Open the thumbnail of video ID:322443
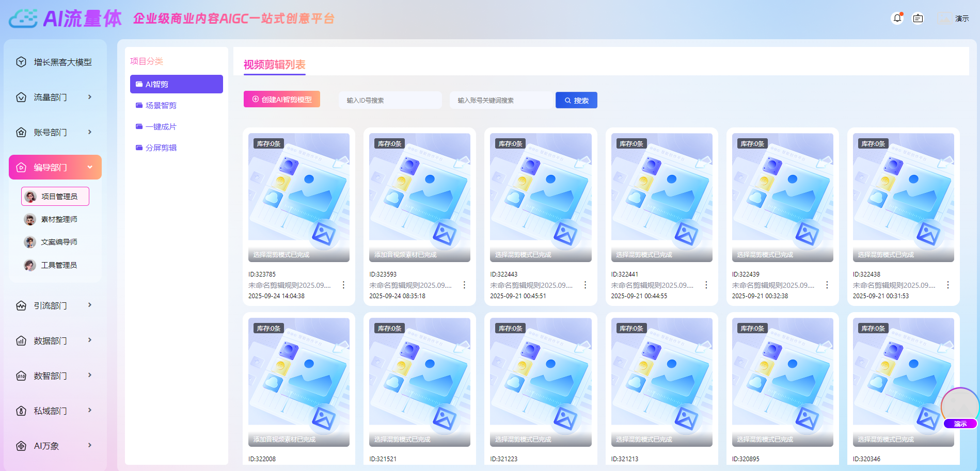 [x=540, y=197]
